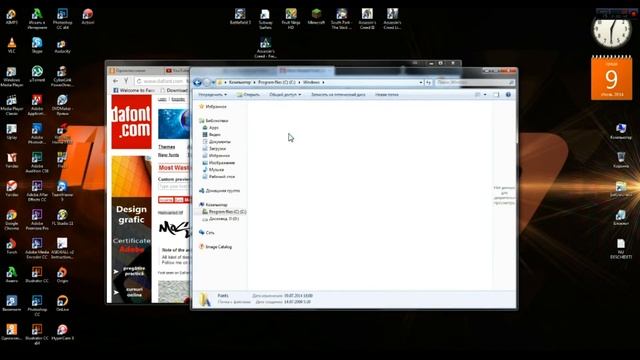640x360 pixels.
Task: Click the browser back button in Chrome
Action: [x=116, y=81]
